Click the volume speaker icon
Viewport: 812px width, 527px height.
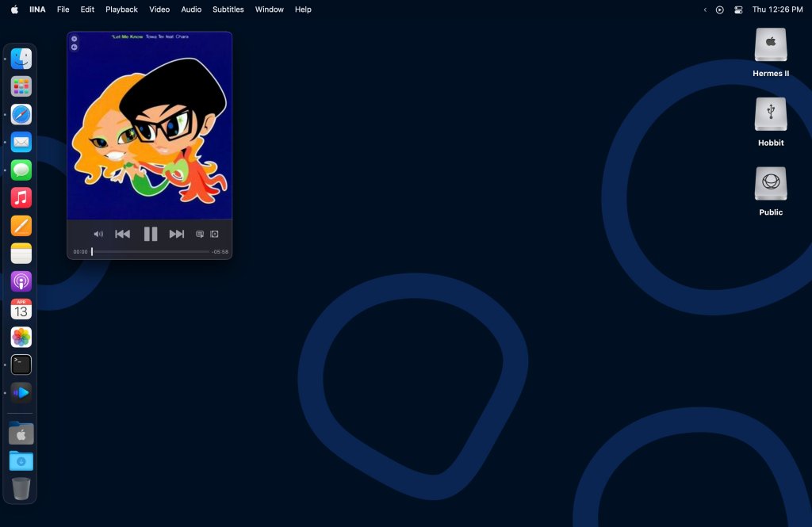tap(98, 234)
